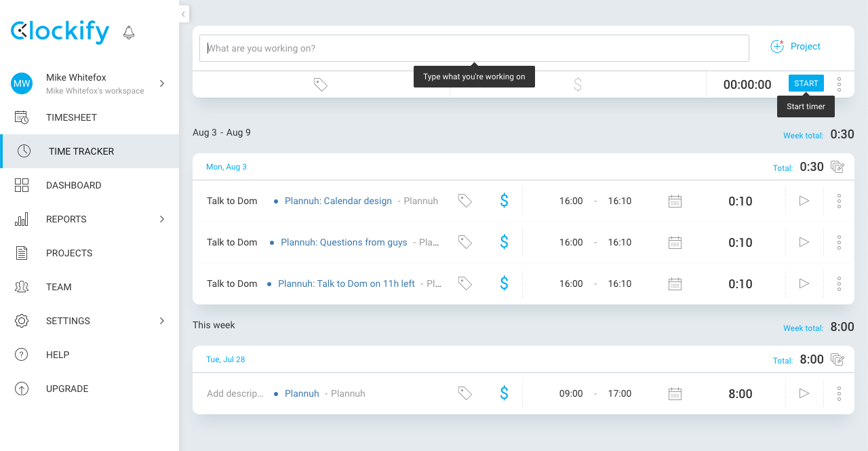Continue the timer for the Questions from guys entry
This screenshot has width=868, height=451.
(804, 242)
